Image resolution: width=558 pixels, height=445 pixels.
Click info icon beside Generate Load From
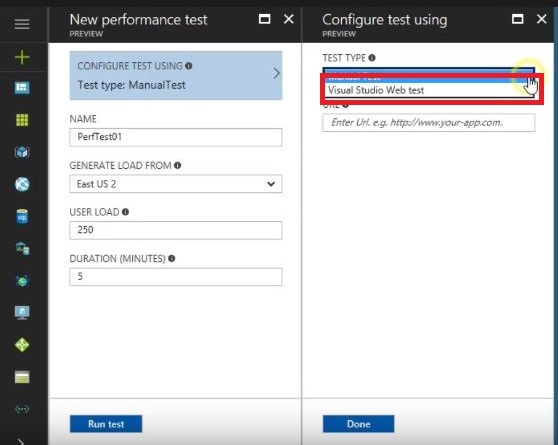[x=178, y=165]
